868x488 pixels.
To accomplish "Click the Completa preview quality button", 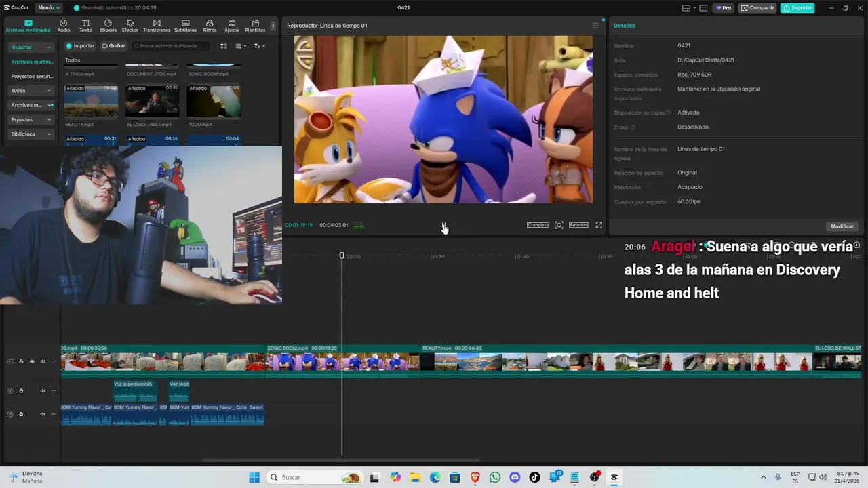I will click(538, 225).
